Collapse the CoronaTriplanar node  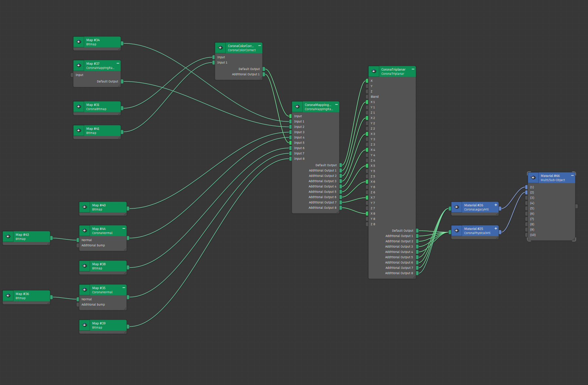(x=413, y=69)
